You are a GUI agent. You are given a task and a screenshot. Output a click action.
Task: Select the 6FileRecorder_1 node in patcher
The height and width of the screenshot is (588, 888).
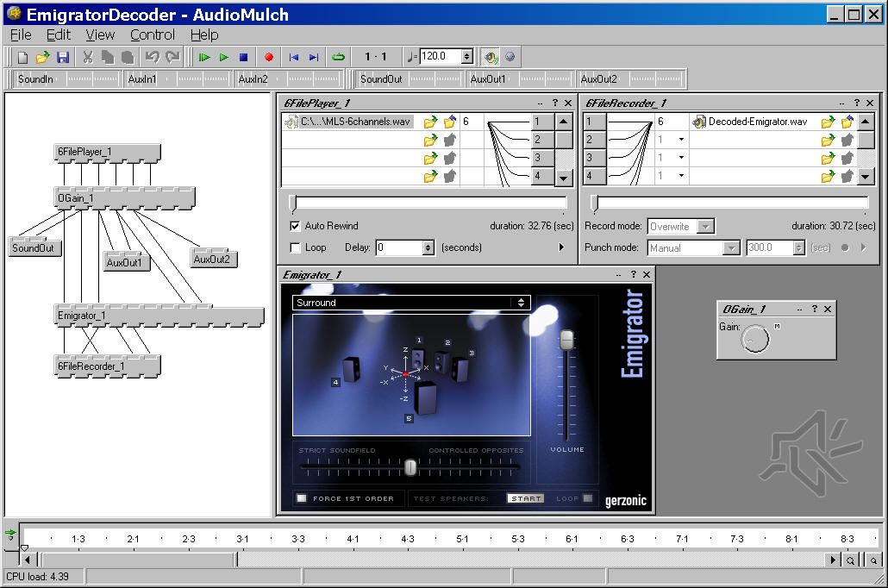[x=107, y=366]
